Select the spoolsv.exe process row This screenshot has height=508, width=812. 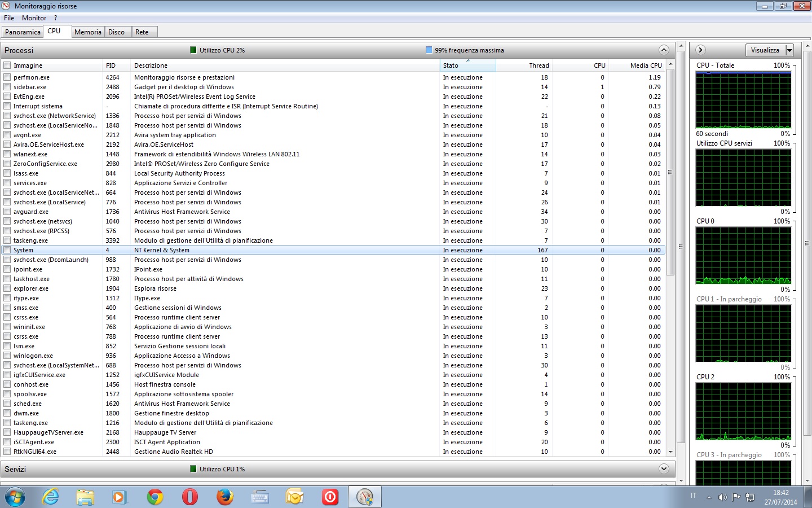pos(333,394)
